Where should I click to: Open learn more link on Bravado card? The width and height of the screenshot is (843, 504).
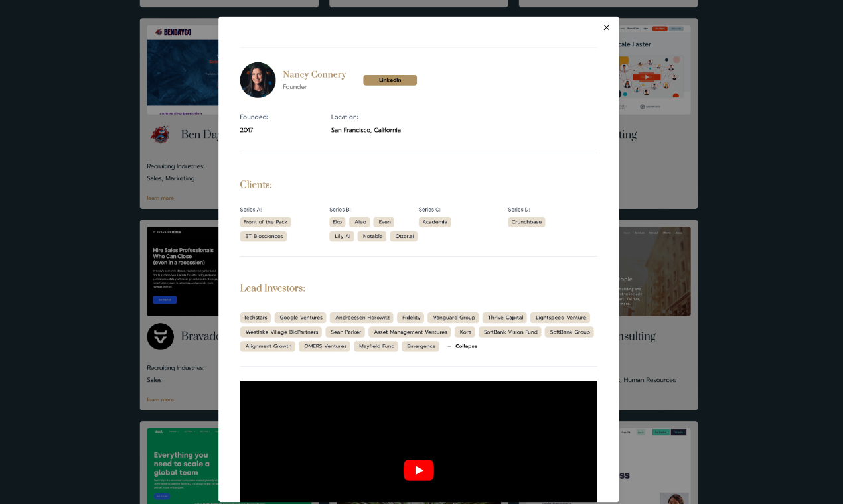pyautogui.click(x=160, y=399)
